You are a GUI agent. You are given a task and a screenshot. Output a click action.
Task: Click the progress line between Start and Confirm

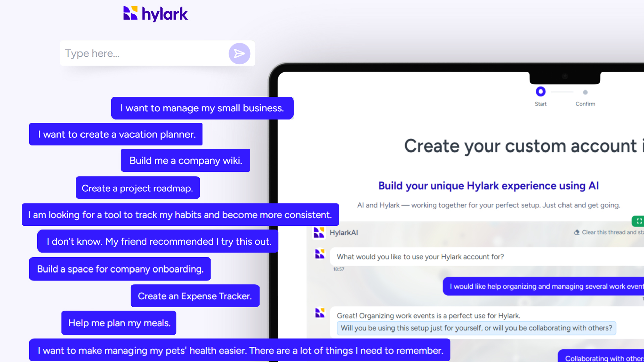tap(563, 91)
